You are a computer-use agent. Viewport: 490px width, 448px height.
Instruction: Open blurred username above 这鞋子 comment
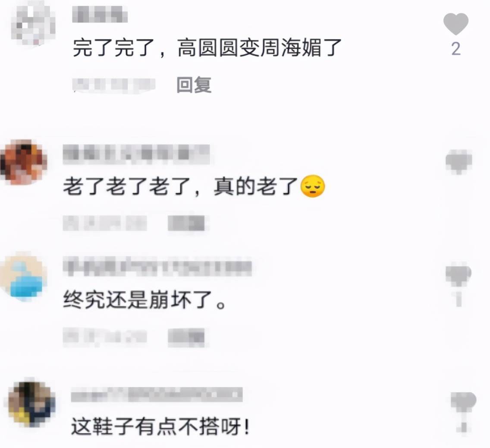coord(157,394)
